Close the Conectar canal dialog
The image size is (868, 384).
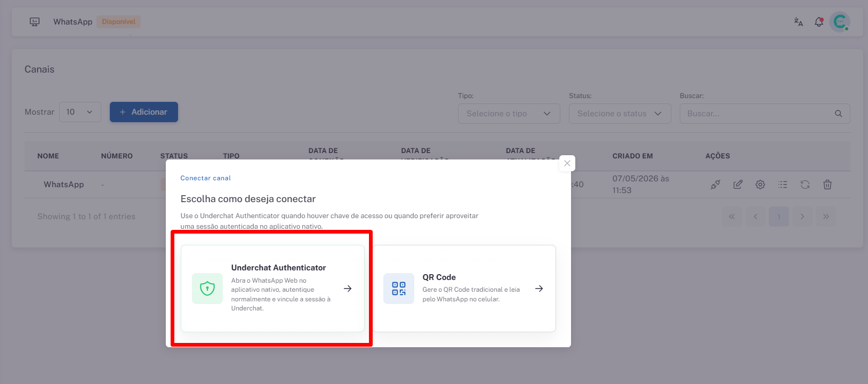coord(567,163)
